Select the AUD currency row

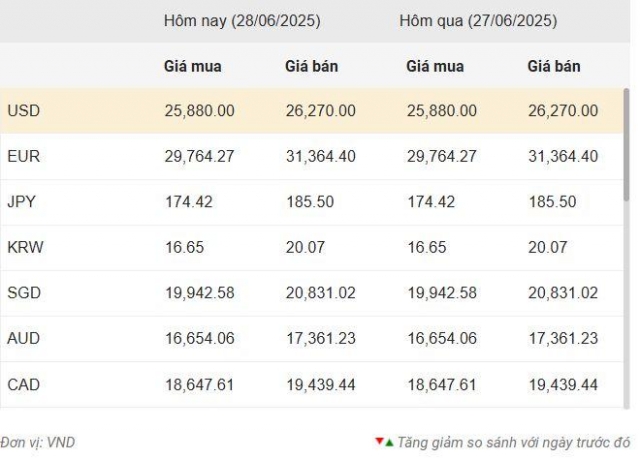click(x=312, y=339)
